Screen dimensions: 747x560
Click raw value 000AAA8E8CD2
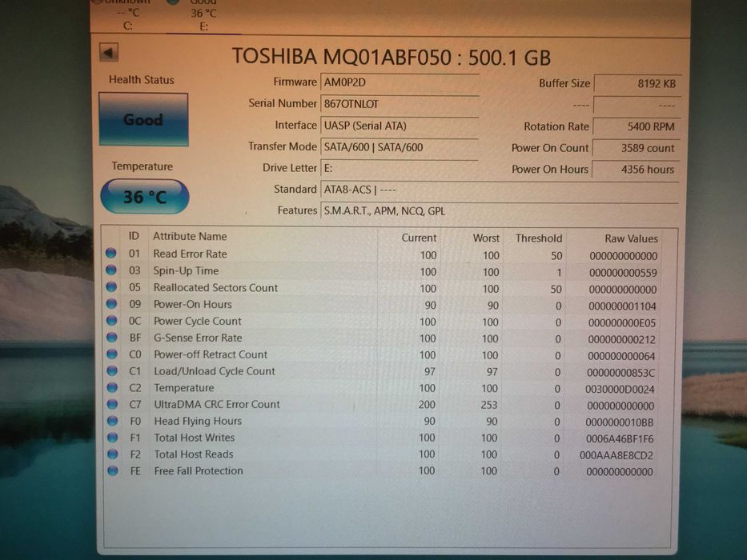click(x=616, y=456)
